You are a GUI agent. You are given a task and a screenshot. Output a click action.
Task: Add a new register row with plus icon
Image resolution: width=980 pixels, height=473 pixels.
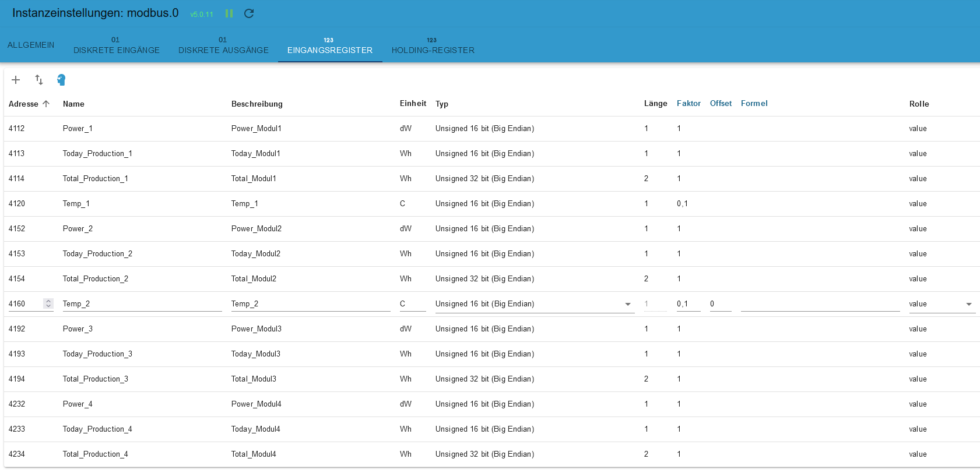[16, 80]
